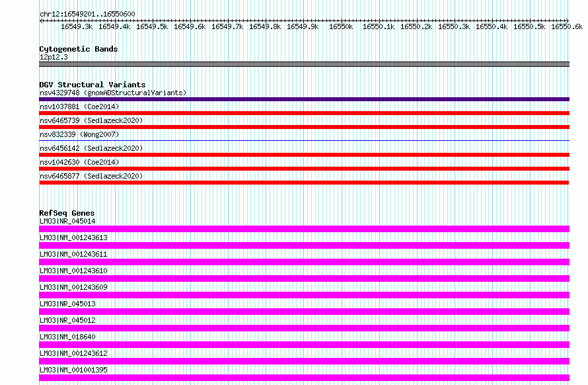The width and height of the screenshot is (588, 385).
Task: Open transcript LMO3|NM_001243611 label
Action: pyautogui.click(x=73, y=254)
